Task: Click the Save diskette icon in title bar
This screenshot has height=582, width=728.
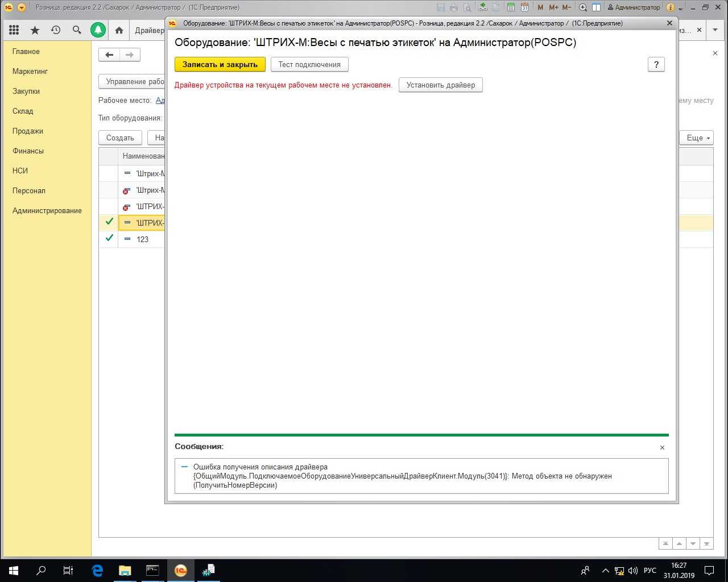Action: 441,7
